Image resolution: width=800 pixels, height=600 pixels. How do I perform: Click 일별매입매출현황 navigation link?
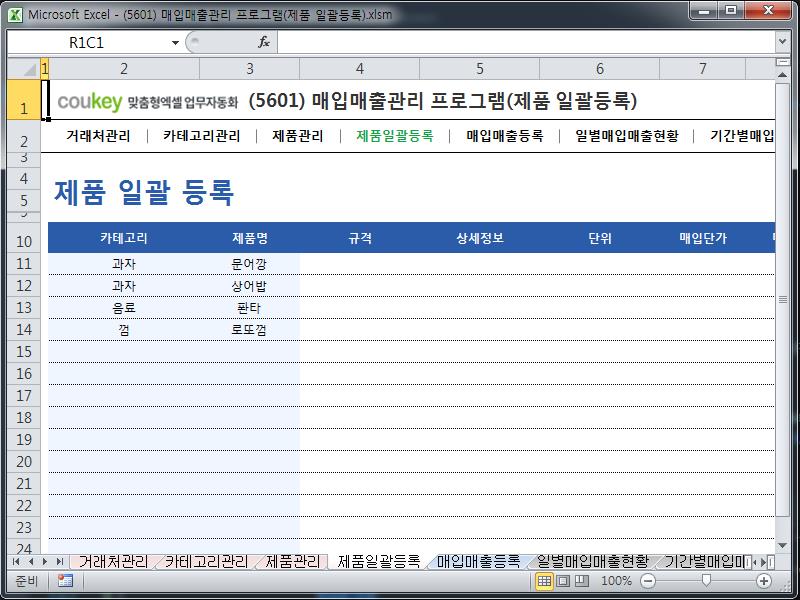click(x=627, y=136)
